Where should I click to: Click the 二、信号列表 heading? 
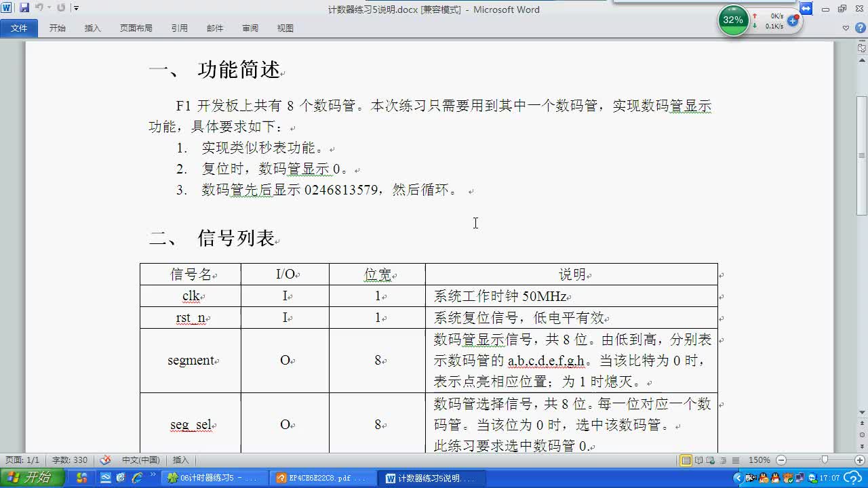pyautogui.click(x=213, y=238)
